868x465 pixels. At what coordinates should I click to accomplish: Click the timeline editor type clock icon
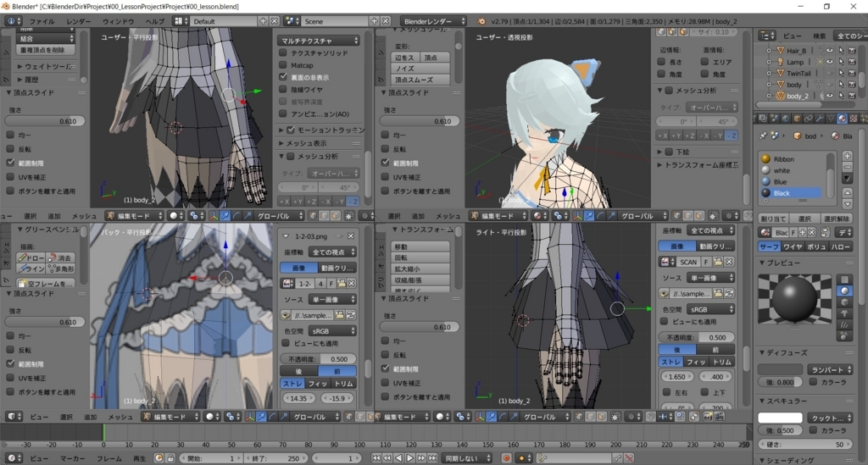coord(14,458)
